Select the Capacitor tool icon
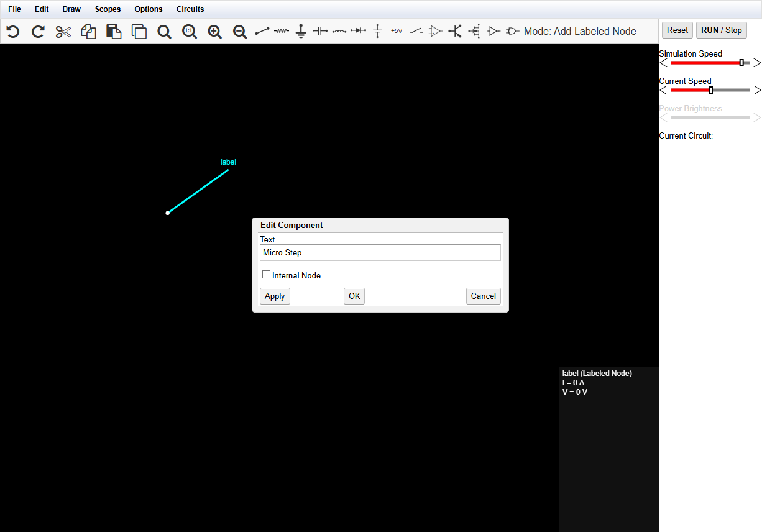 click(x=319, y=30)
